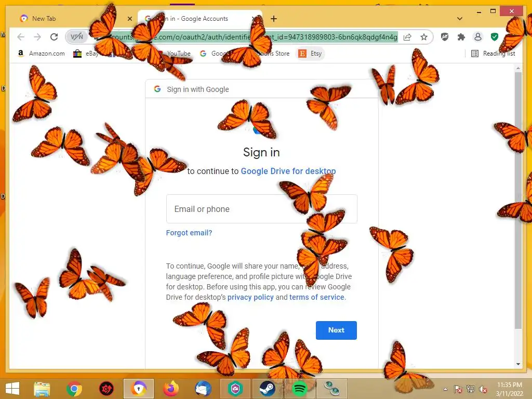Expand the tab search chevron
The width and height of the screenshot is (532, 399).
click(460, 19)
